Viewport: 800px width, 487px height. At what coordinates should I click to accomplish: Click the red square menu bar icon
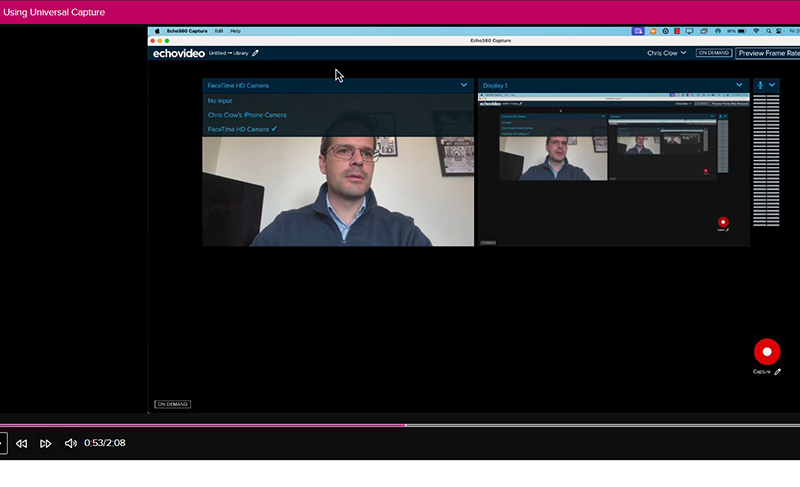click(x=677, y=31)
